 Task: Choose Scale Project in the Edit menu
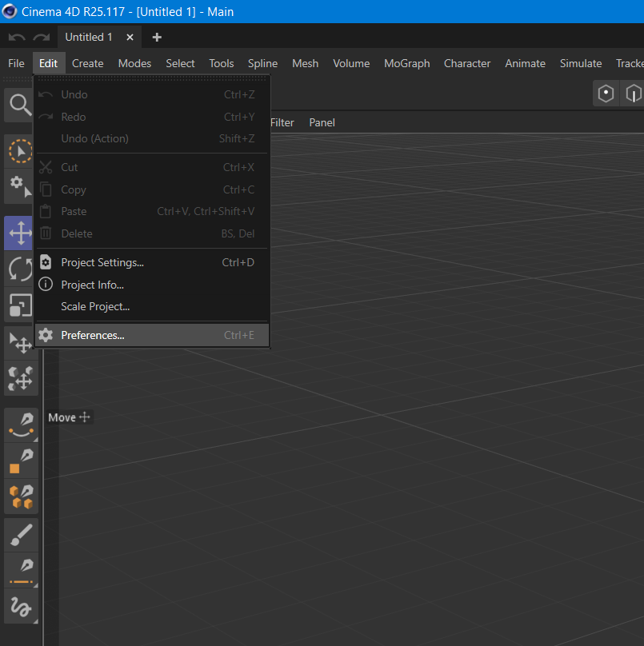coord(95,306)
